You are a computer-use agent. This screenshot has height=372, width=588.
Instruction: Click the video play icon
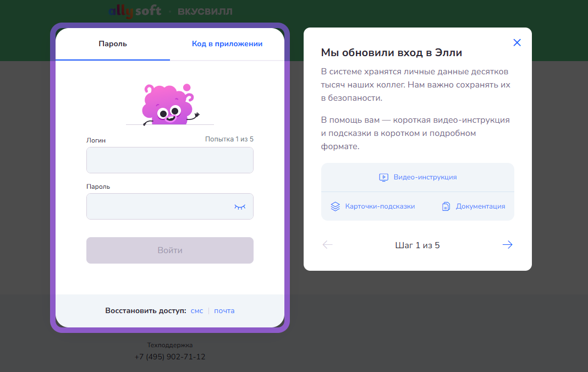coord(384,177)
